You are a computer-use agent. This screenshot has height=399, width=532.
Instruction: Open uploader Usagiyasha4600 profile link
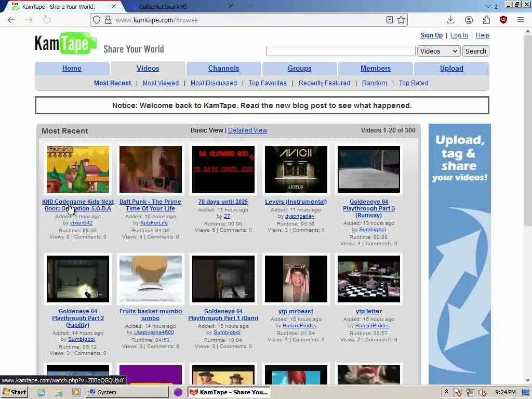pos(154,332)
